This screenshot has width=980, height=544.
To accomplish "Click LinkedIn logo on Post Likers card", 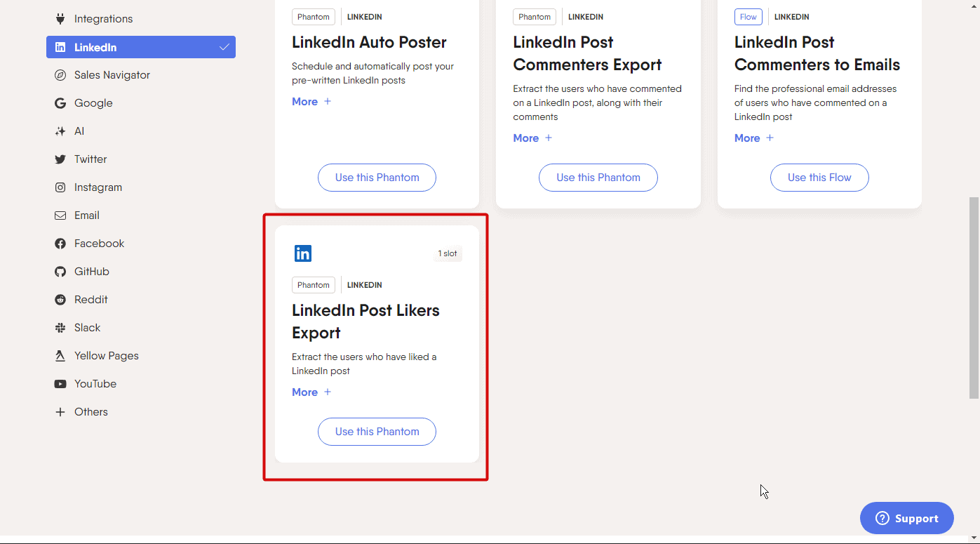I will [303, 253].
